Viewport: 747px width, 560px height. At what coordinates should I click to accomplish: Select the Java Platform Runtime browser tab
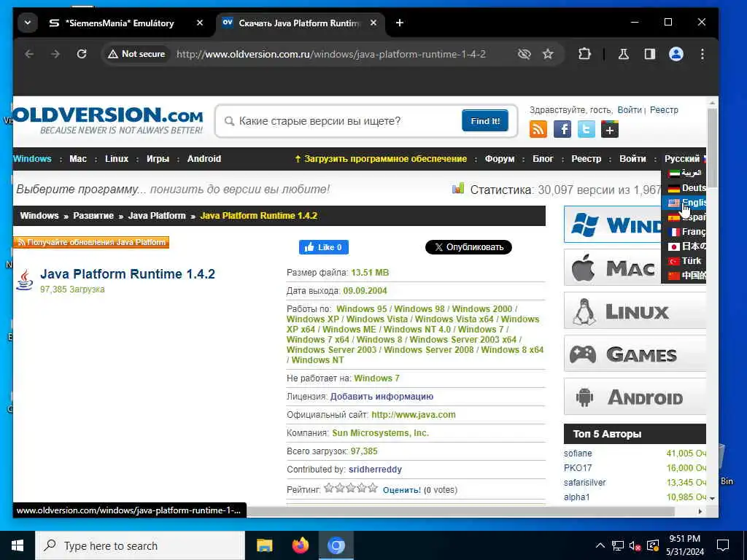pos(300,23)
